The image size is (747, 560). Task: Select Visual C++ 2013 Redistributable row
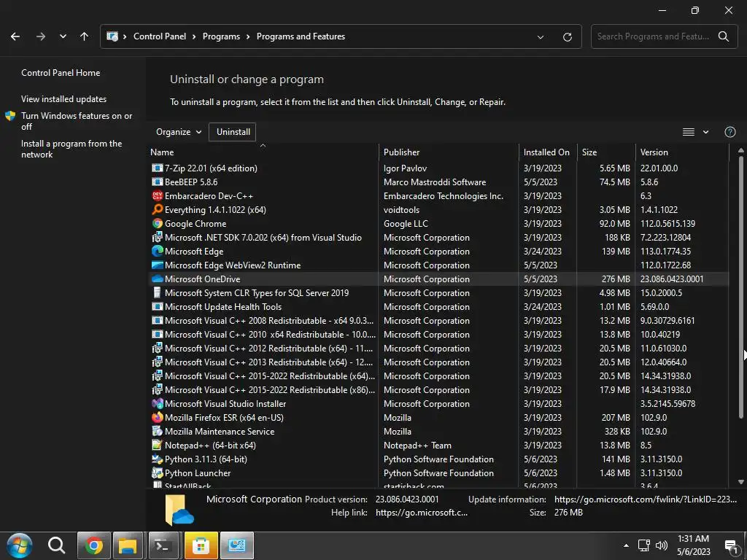click(438, 362)
